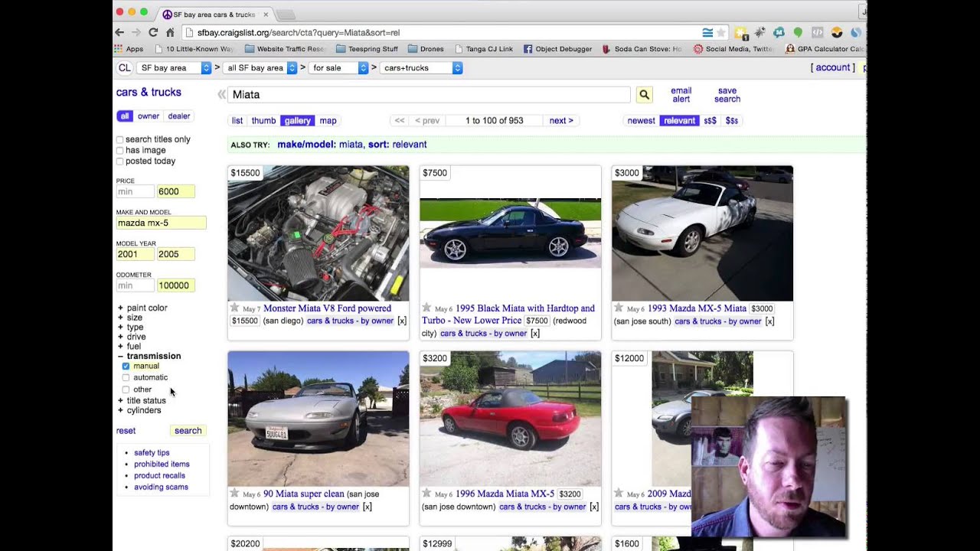
Task: Go to the browser home icon
Action: coord(170,32)
